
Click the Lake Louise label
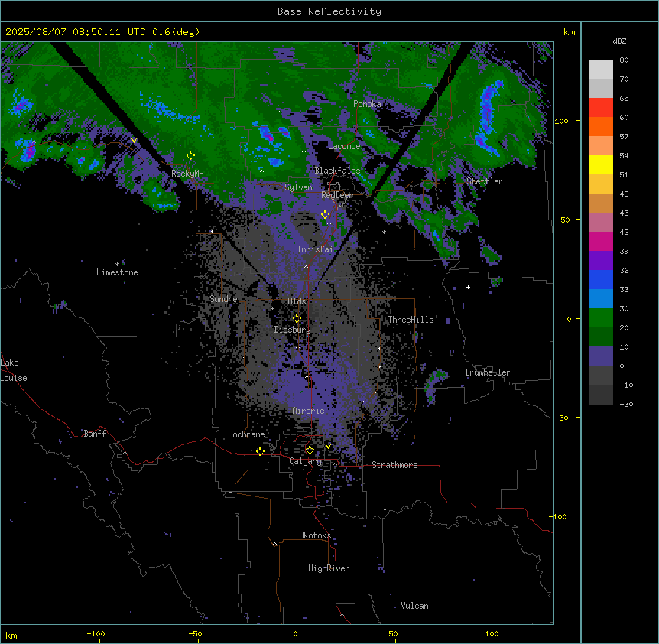14,370
